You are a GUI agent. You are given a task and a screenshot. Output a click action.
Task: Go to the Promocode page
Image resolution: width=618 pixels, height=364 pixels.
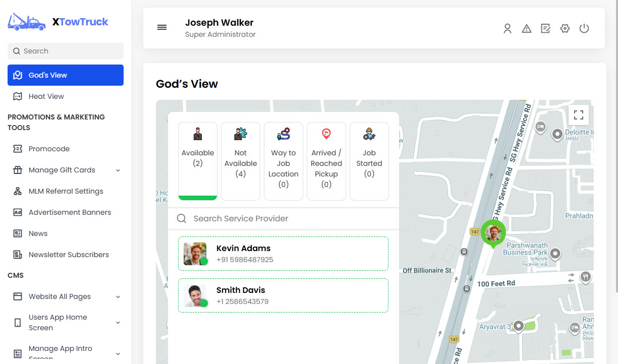pos(49,149)
